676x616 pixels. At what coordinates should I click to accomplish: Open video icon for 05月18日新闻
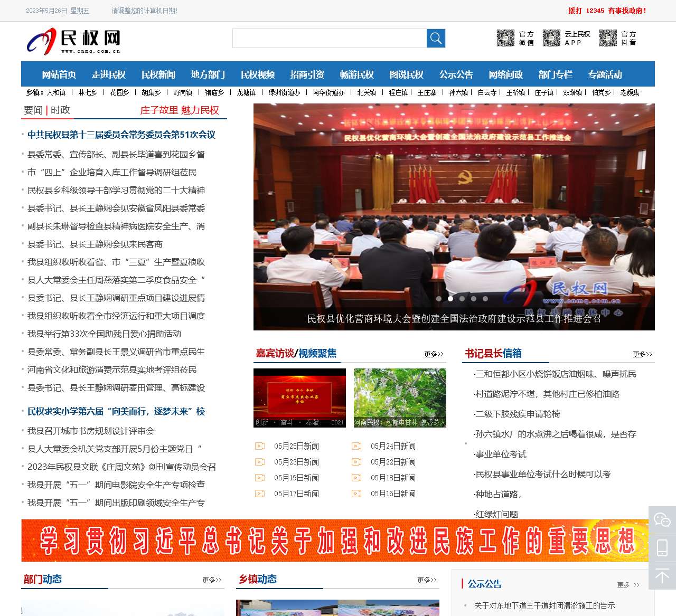click(356, 478)
